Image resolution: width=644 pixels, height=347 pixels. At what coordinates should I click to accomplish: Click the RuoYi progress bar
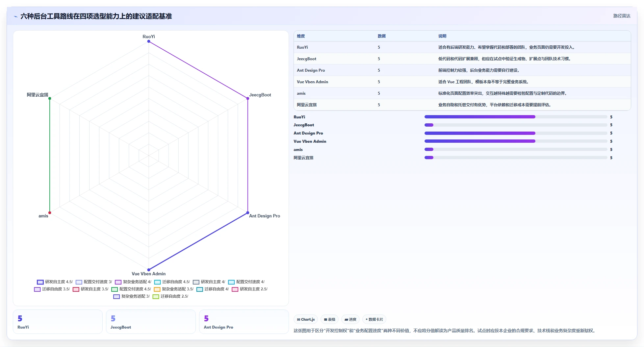pos(516,117)
